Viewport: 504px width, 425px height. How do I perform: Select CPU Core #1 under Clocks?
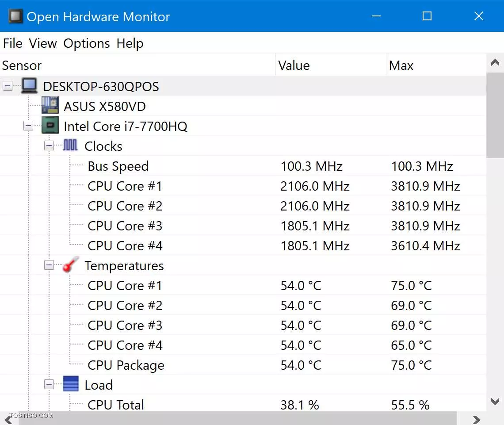point(243,186)
